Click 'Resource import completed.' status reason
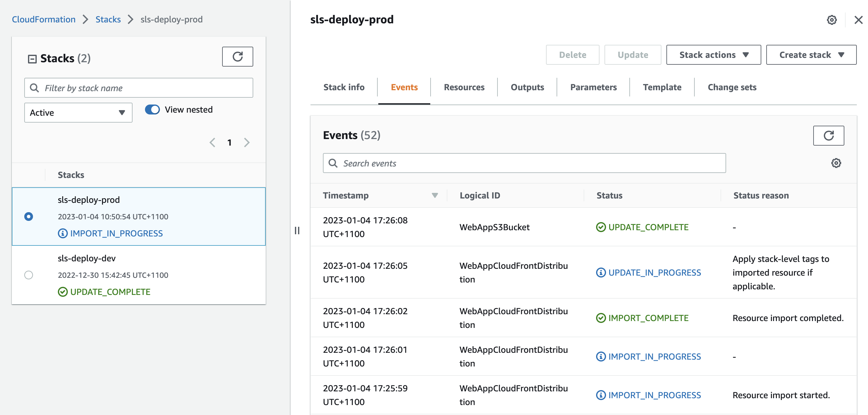 point(788,318)
